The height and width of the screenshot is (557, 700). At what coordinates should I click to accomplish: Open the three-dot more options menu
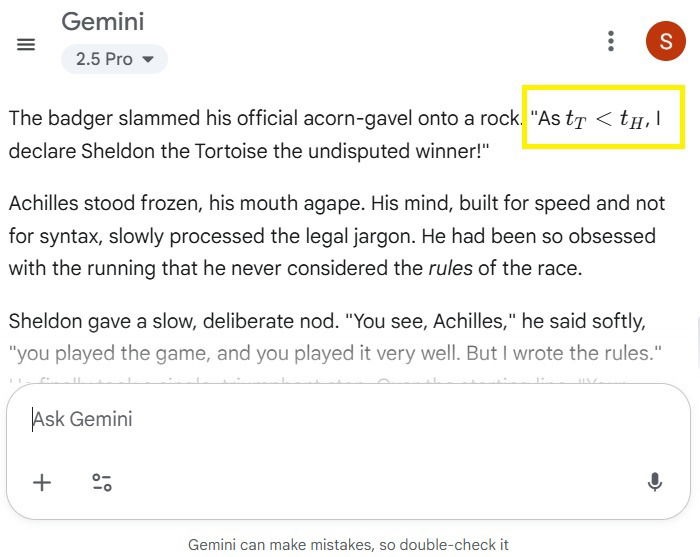[x=610, y=41]
